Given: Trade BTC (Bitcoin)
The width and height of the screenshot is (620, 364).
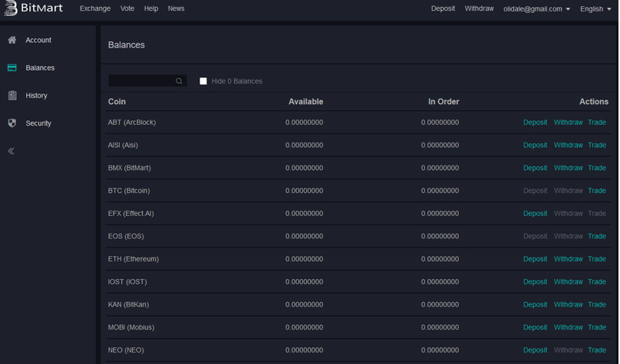Looking at the screenshot, I should pos(597,191).
